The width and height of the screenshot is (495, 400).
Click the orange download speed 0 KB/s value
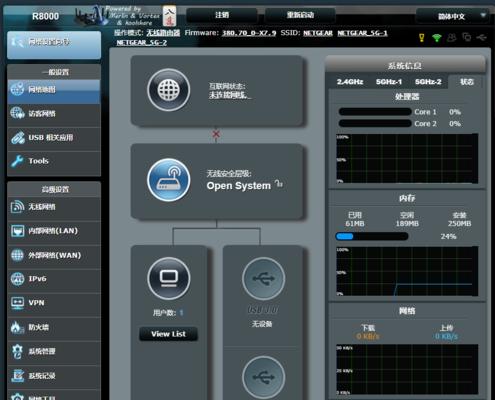[x=368, y=336]
